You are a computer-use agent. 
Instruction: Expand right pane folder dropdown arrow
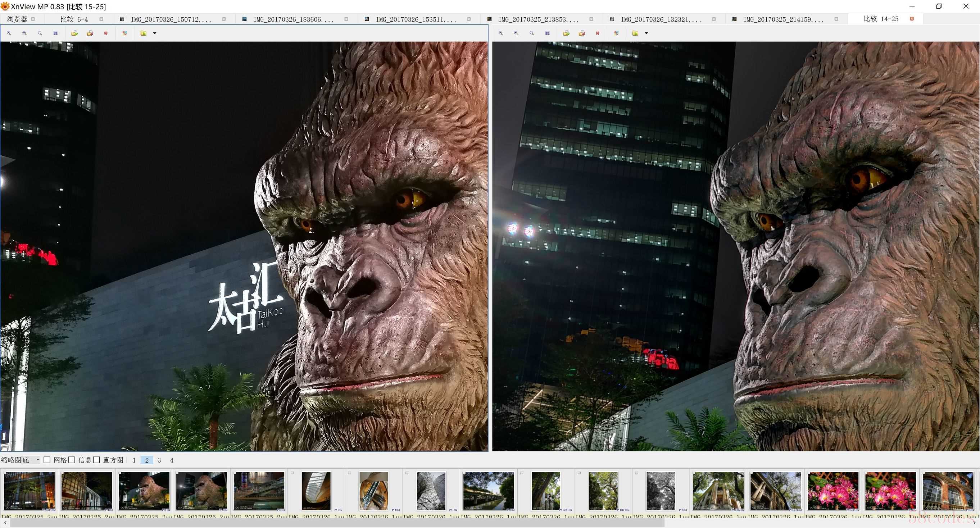646,33
